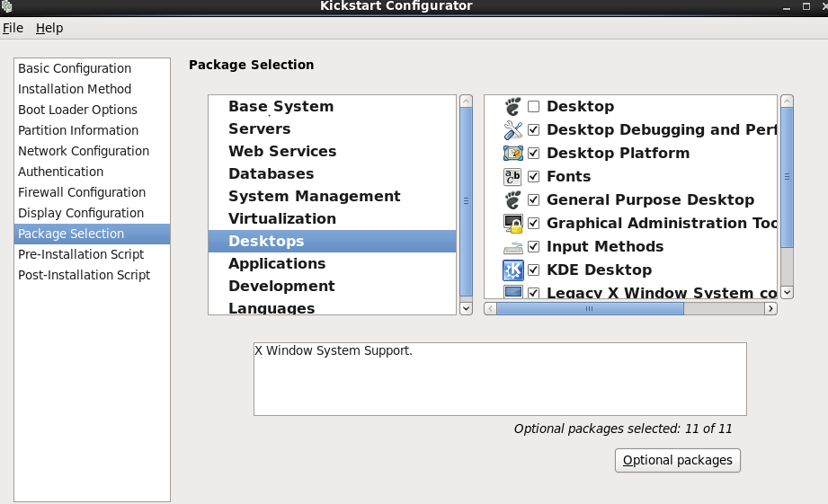Screen dimensions: 828x504
Task: Click the General Purpose Desktop label
Action: point(651,200)
